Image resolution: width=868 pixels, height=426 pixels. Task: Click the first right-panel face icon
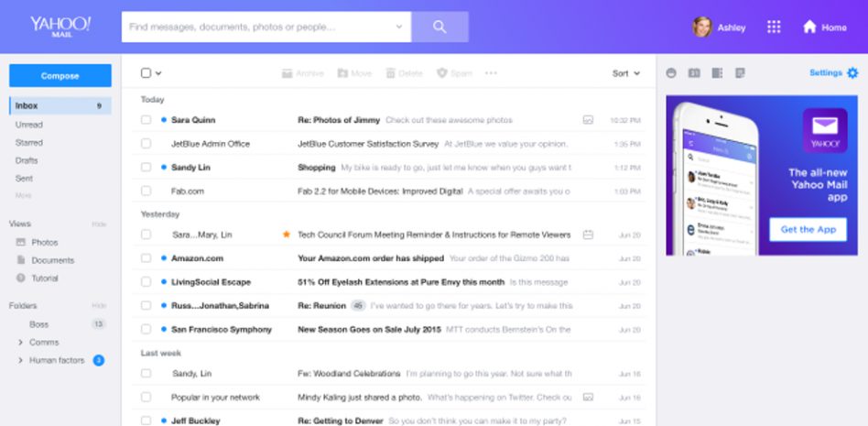pyautogui.click(x=671, y=73)
